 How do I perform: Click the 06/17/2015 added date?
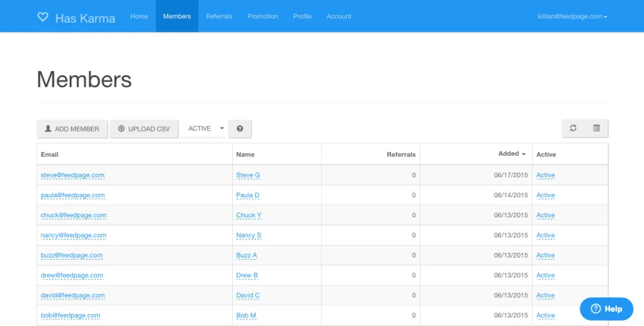tap(511, 175)
